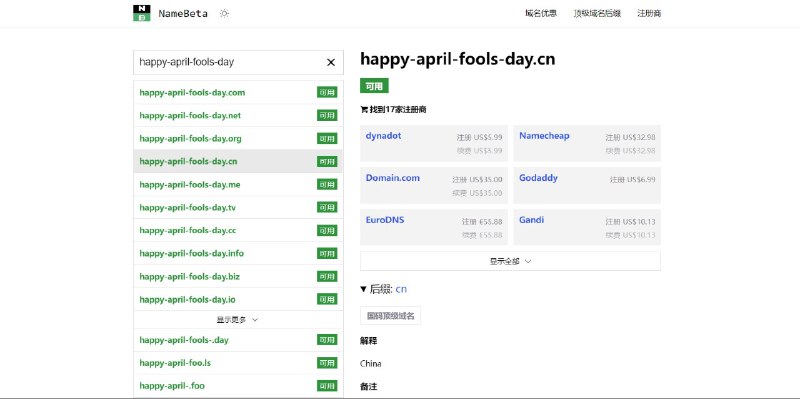Select happy-april-fools-day.cc result

[238, 230]
